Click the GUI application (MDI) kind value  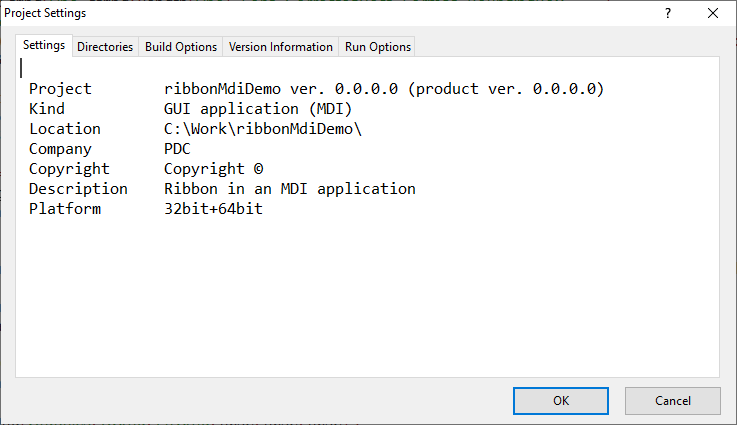[x=258, y=109]
